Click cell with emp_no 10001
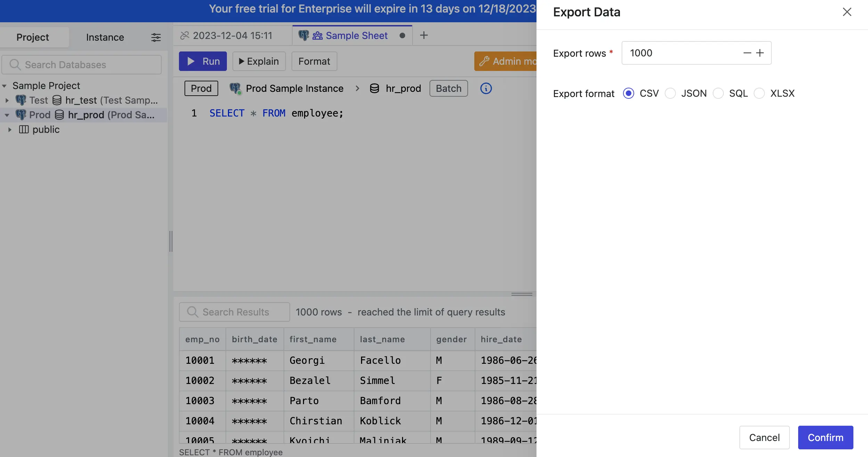Image resolution: width=868 pixels, height=457 pixels. 202,361
